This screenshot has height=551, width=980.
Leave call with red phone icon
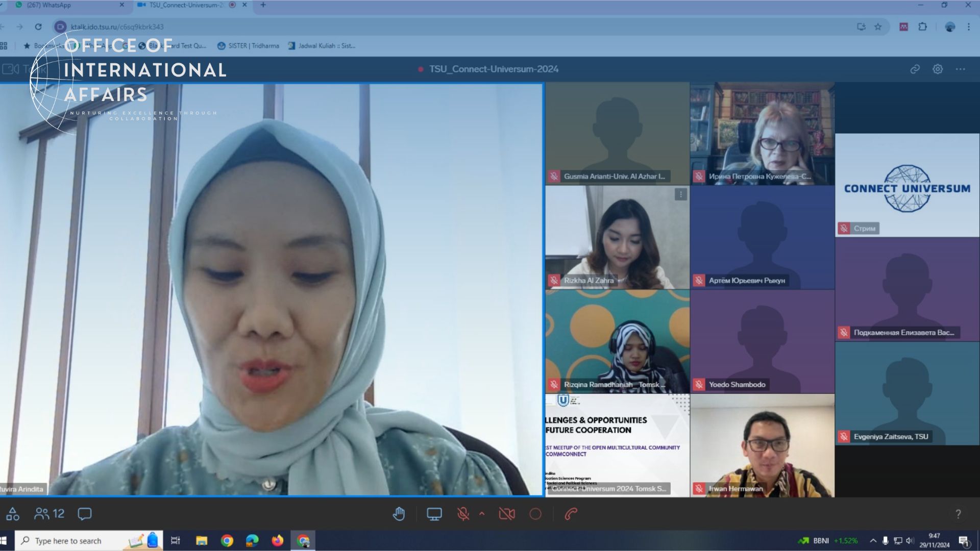(x=571, y=514)
